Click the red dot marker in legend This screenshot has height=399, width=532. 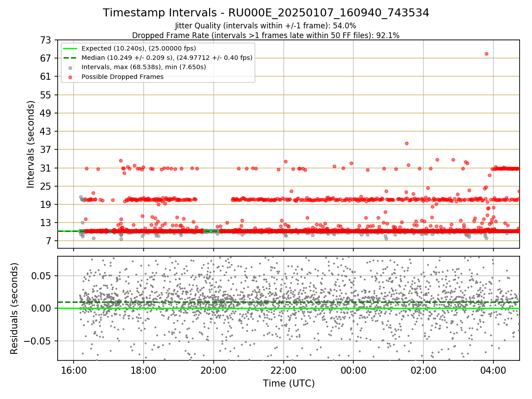pos(70,77)
